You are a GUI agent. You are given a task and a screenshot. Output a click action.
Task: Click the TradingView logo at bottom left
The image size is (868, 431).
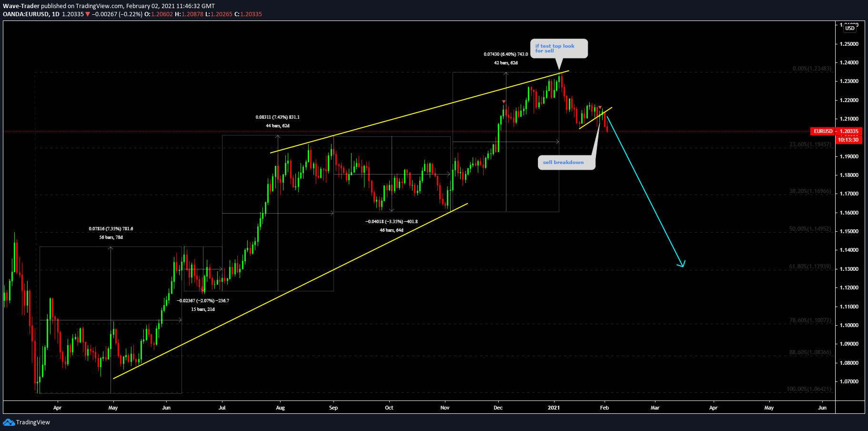pos(27,422)
